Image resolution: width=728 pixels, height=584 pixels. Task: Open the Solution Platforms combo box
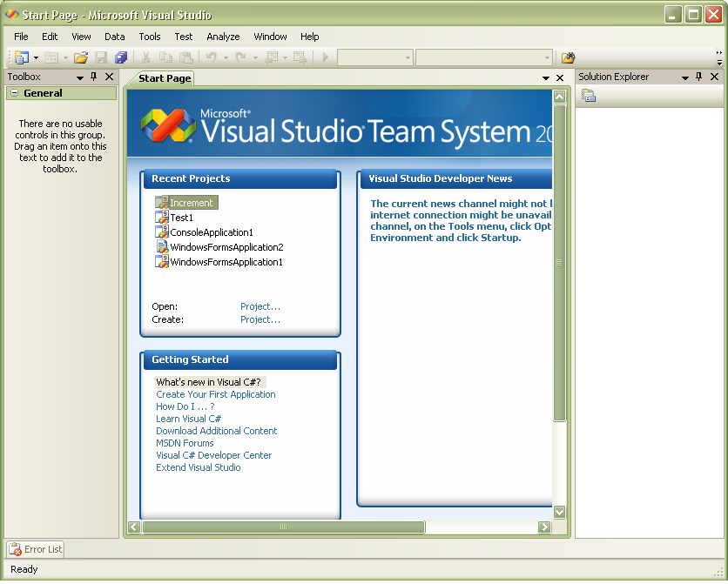(484, 57)
